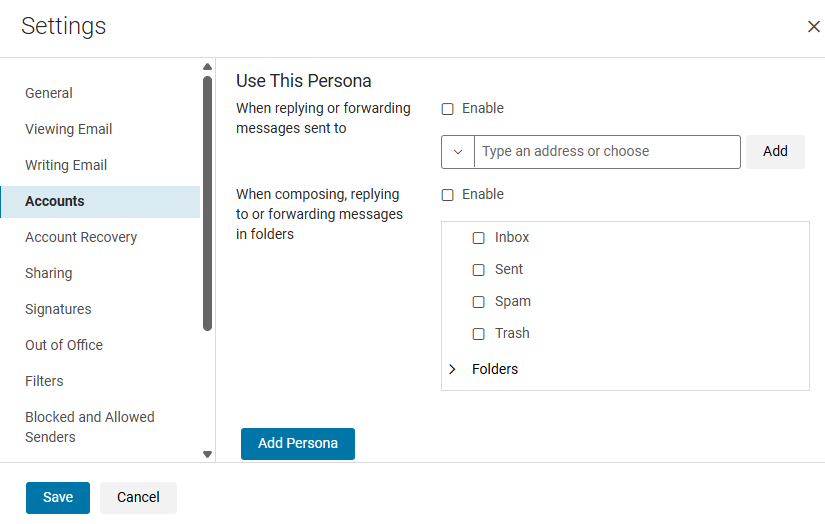Mark the Trash folder checkbox

click(478, 334)
